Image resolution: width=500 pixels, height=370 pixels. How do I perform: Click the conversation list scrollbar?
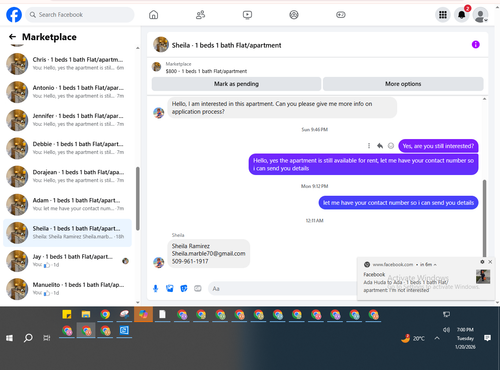click(138, 198)
